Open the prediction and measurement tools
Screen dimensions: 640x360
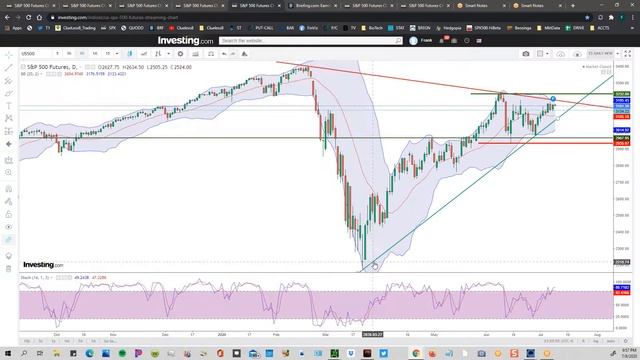point(9,131)
